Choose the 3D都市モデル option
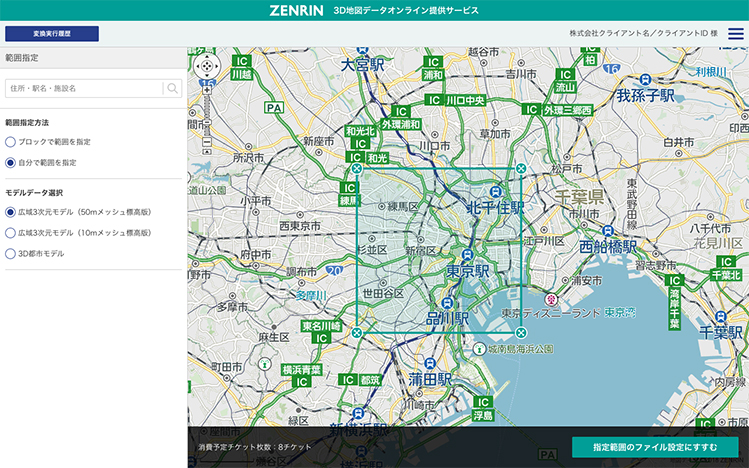Screen dimensions: 749x468 point(11,254)
